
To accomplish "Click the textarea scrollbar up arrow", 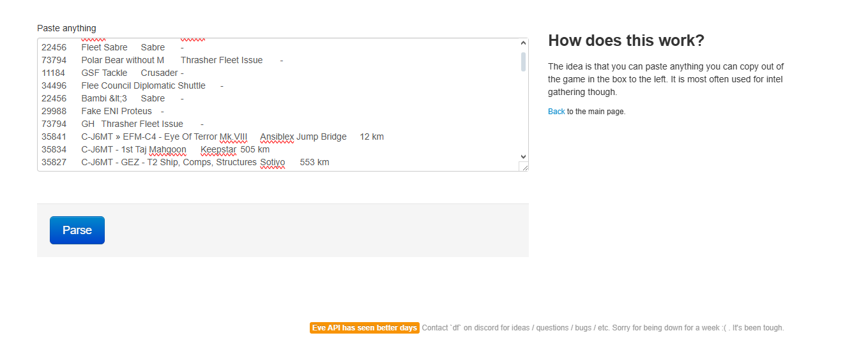I will click(523, 43).
